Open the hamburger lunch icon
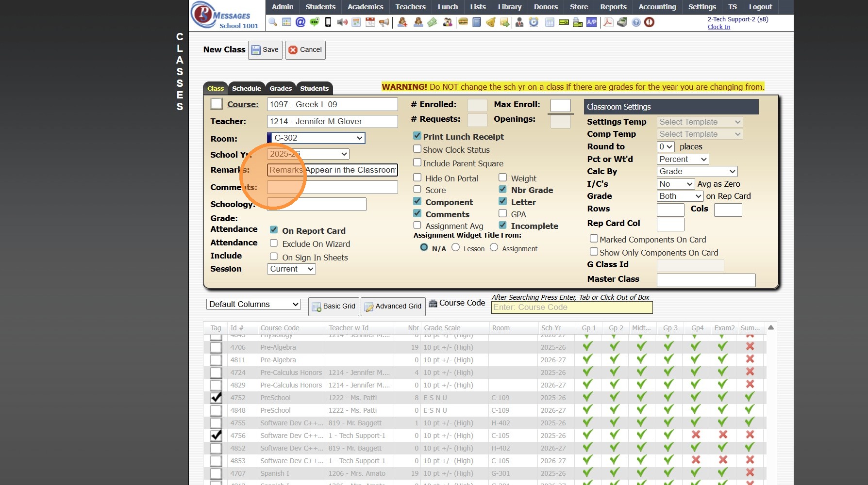Viewport: 868px width, 485px height. (x=463, y=22)
